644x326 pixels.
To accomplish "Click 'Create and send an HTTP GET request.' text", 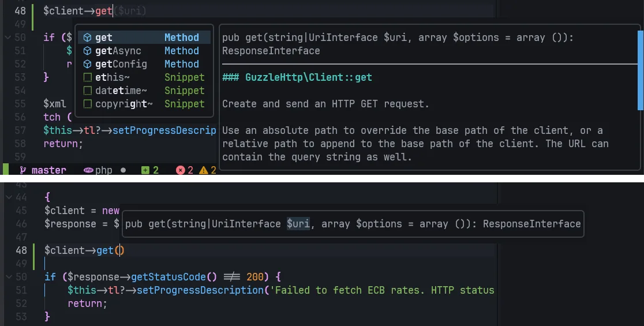I will (x=325, y=104).
